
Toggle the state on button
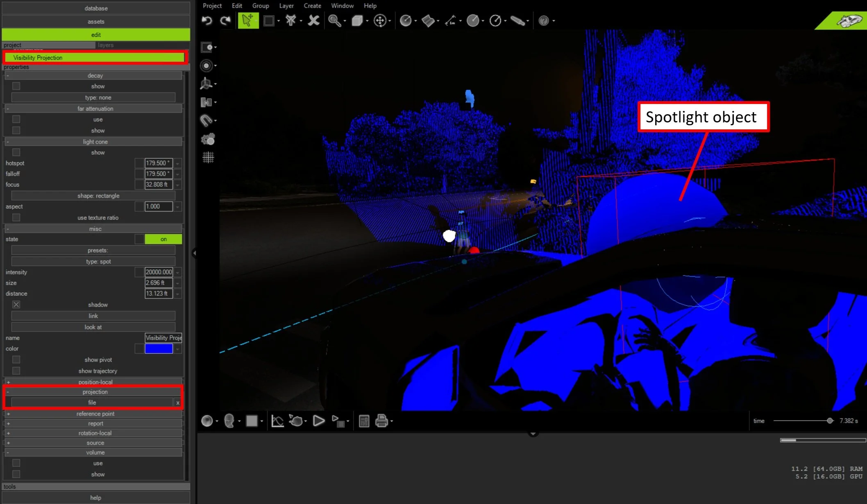(x=163, y=239)
